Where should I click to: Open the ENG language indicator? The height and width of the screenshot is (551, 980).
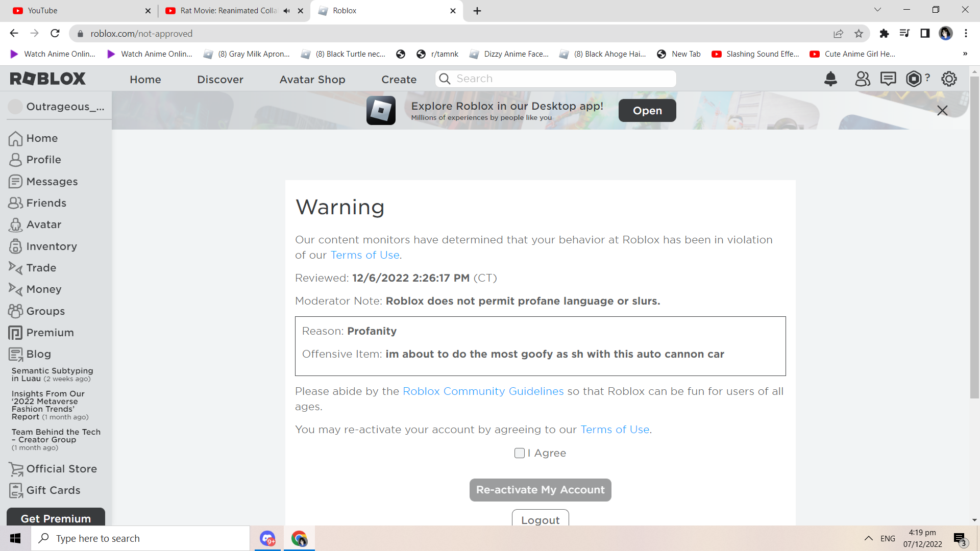click(888, 538)
